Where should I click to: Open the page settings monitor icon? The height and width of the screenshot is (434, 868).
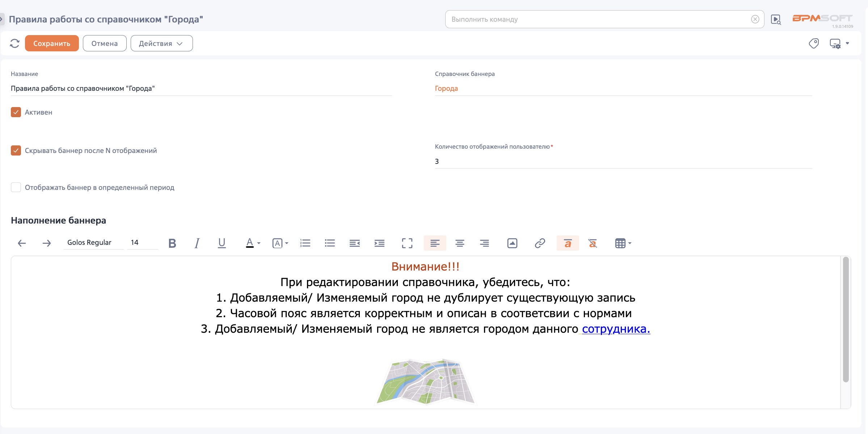[835, 43]
